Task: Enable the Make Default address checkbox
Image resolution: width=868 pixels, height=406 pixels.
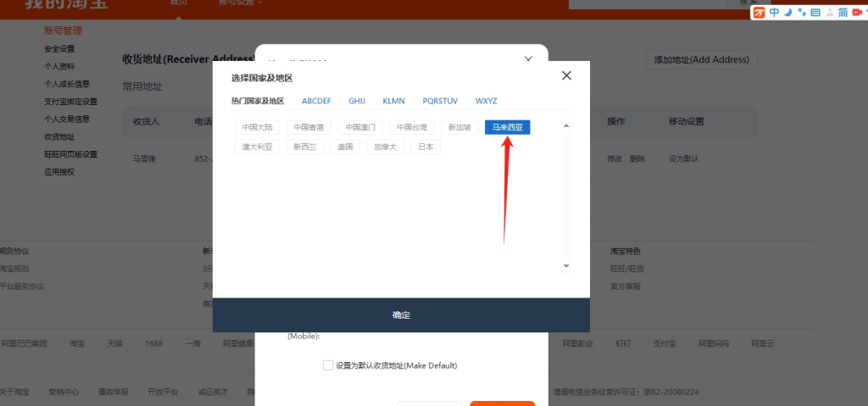Action: click(x=328, y=365)
